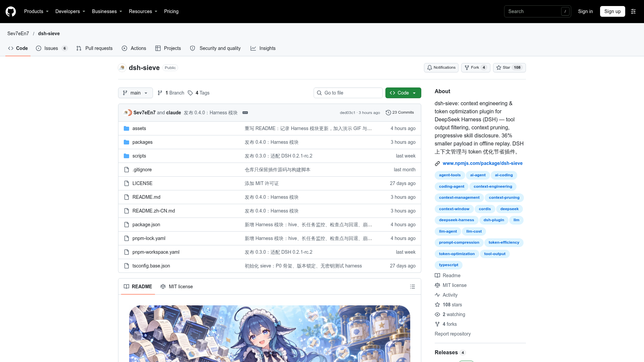This screenshot has height=362, width=644.
Task: Focus the Go to file input
Action: click(348, 93)
